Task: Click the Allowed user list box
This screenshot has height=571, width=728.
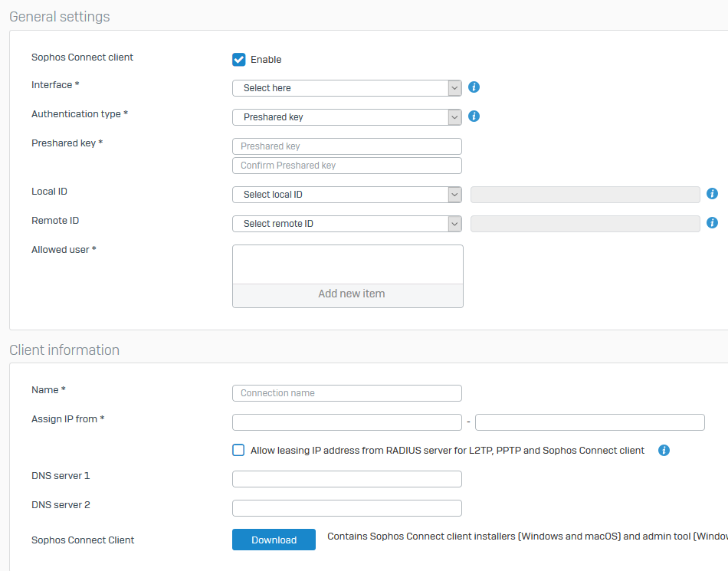Action: pos(348,264)
